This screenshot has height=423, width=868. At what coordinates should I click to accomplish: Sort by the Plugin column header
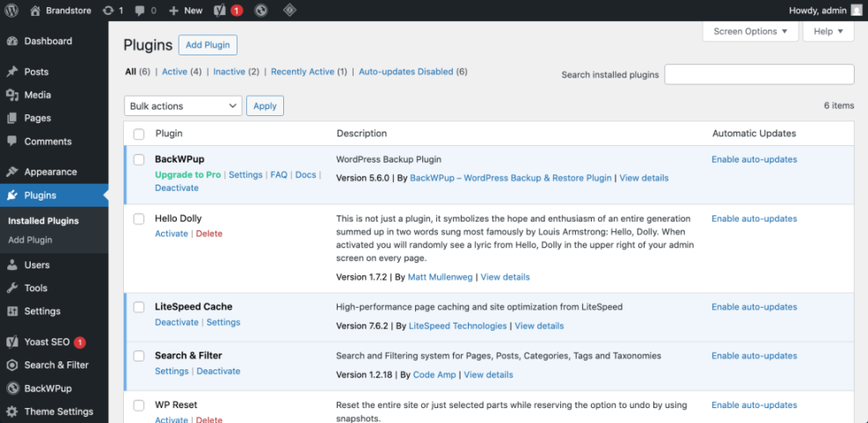pos(169,134)
